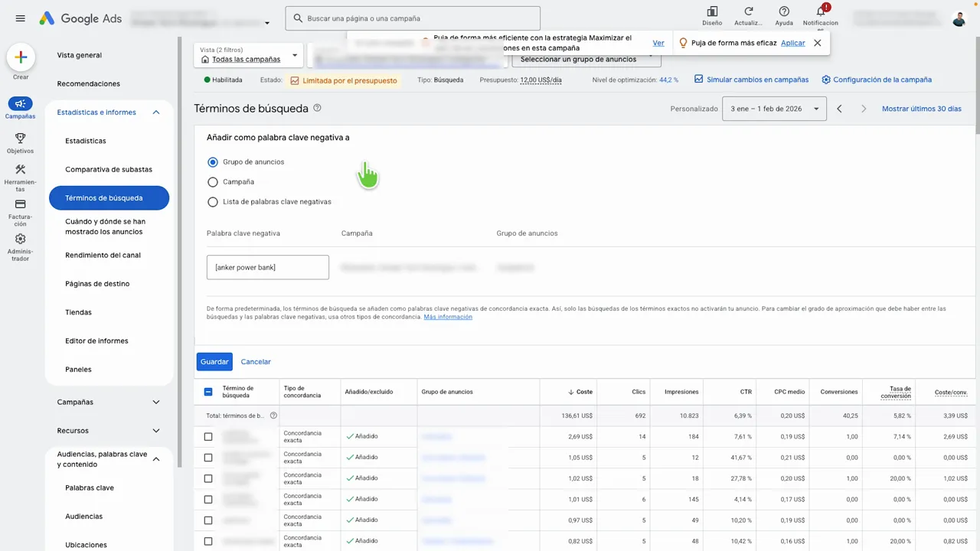Open the Facturación card icon
The height and width of the screenshot is (551, 980).
(21, 204)
